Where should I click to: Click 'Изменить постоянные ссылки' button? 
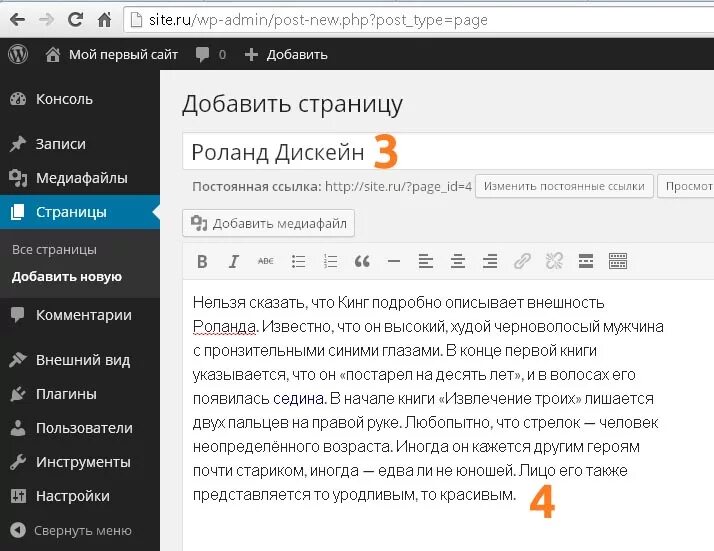coord(564,186)
